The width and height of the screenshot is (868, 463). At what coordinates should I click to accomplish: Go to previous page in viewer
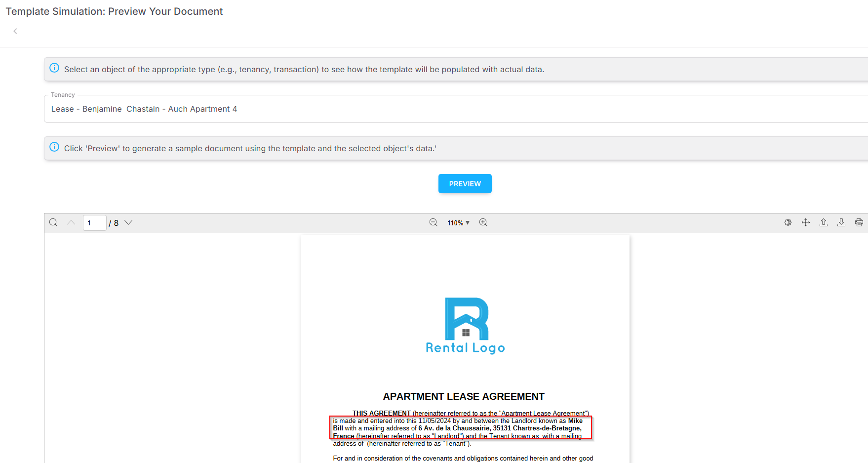71,223
